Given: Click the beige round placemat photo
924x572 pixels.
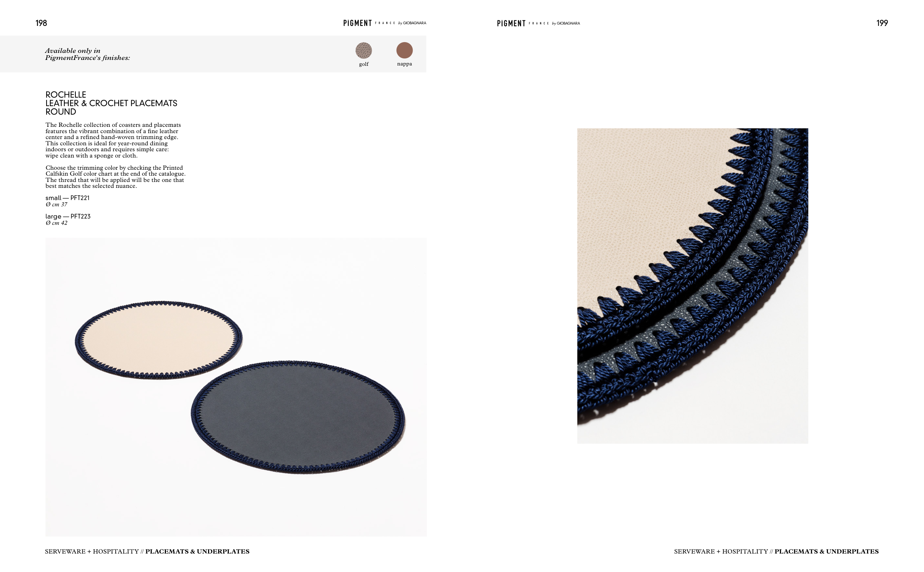Looking at the screenshot, I should click(159, 340).
